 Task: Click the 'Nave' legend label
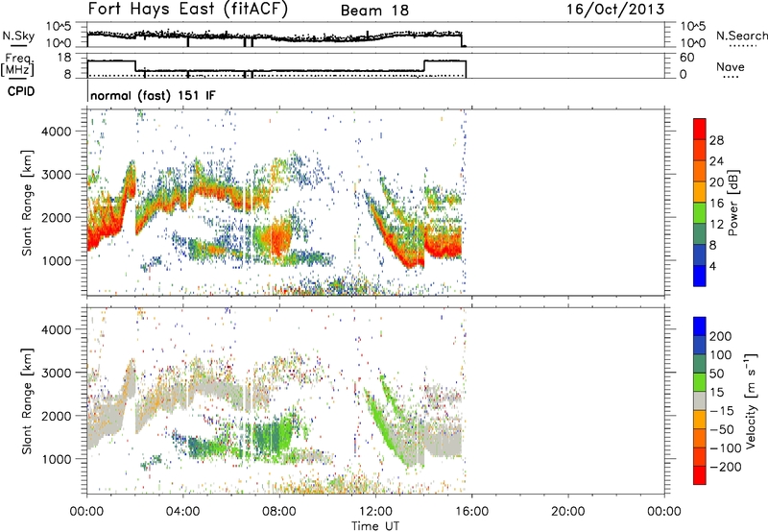click(730, 66)
